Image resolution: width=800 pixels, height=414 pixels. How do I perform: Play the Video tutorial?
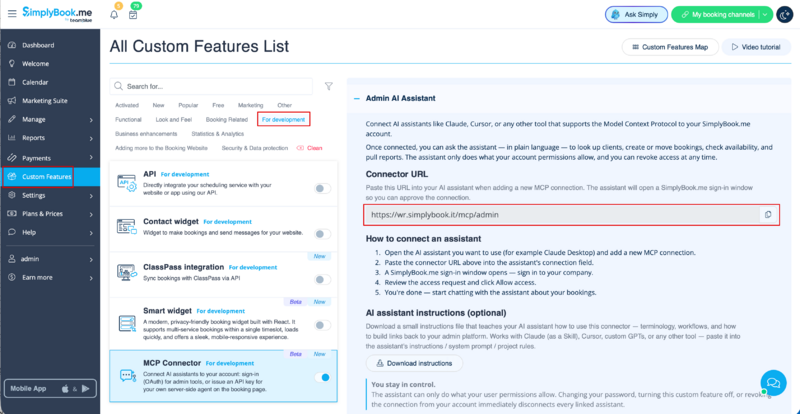[x=756, y=47]
